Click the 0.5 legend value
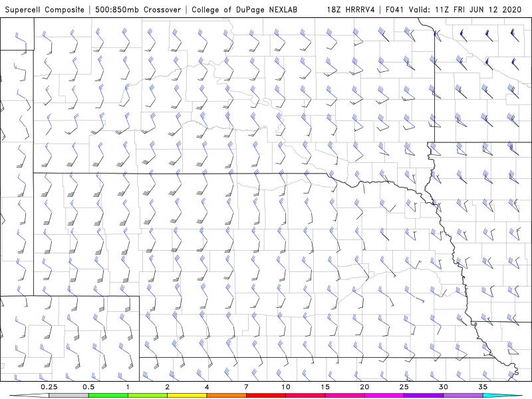Viewport: 532px width, 399px height. [x=88, y=387]
